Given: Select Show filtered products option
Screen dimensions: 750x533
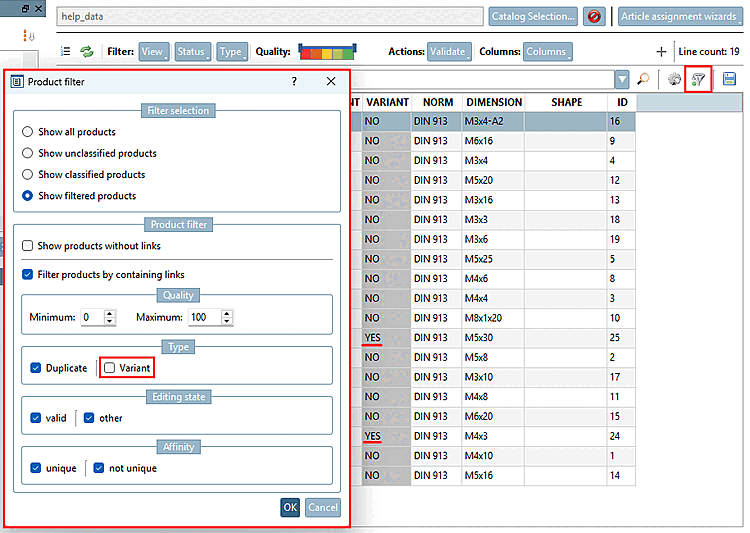Looking at the screenshot, I should coord(27,196).
